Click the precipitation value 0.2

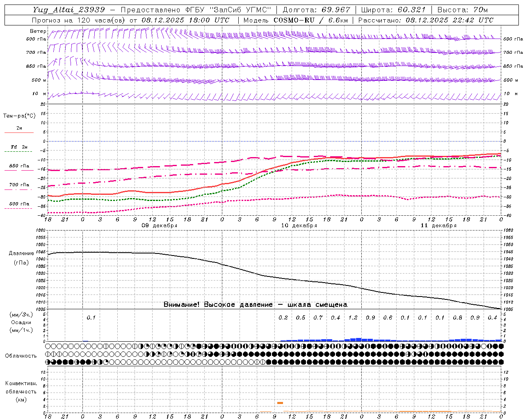point(283,317)
